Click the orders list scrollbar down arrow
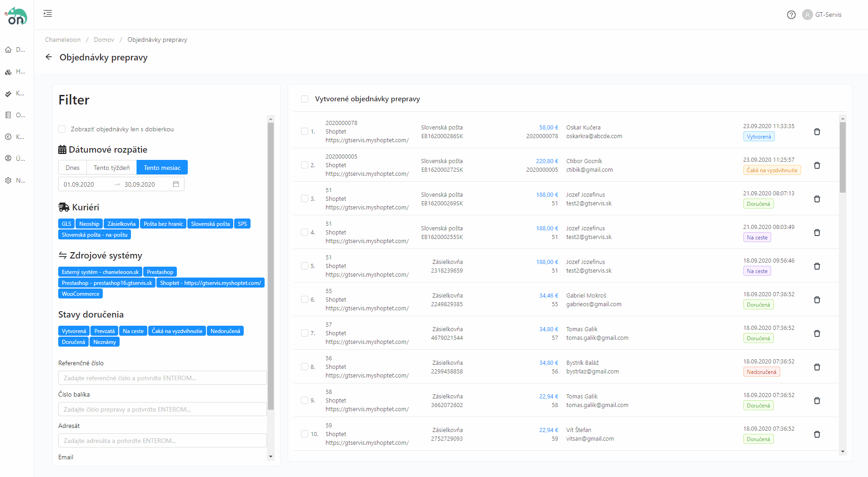Image resolution: width=868 pixels, height=477 pixels. pyautogui.click(x=843, y=452)
